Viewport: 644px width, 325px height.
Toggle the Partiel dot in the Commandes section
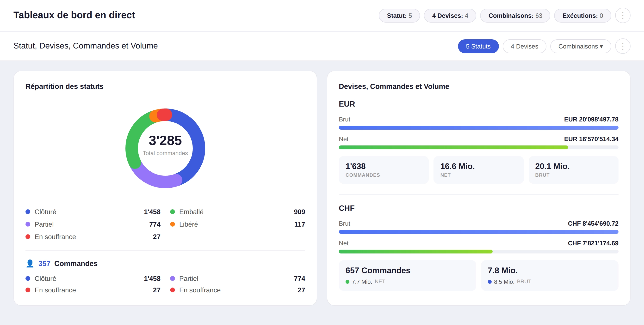(x=172, y=278)
